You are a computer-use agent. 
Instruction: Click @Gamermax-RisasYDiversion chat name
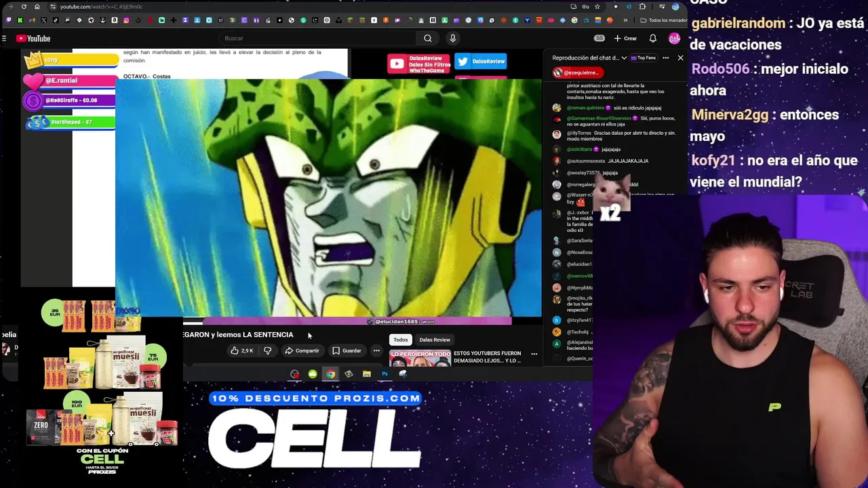[600, 118]
